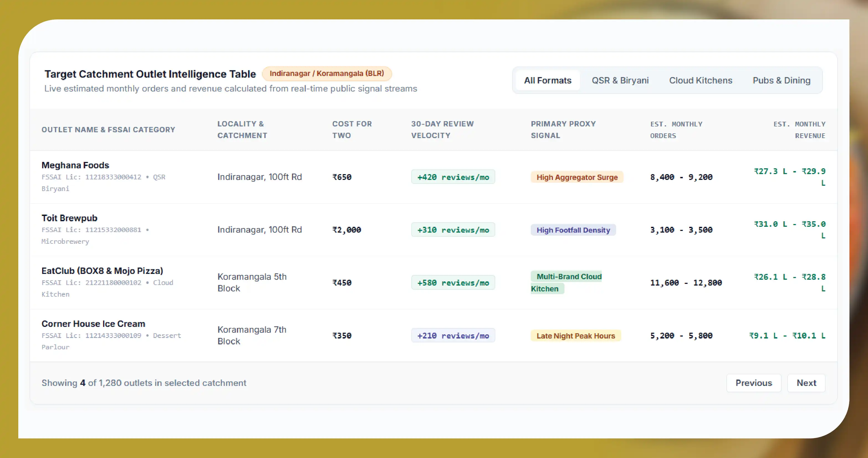Click the Primary Proxy Signal column header
Image resolution: width=868 pixels, height=458 pixels.
(x=563, y=130)
